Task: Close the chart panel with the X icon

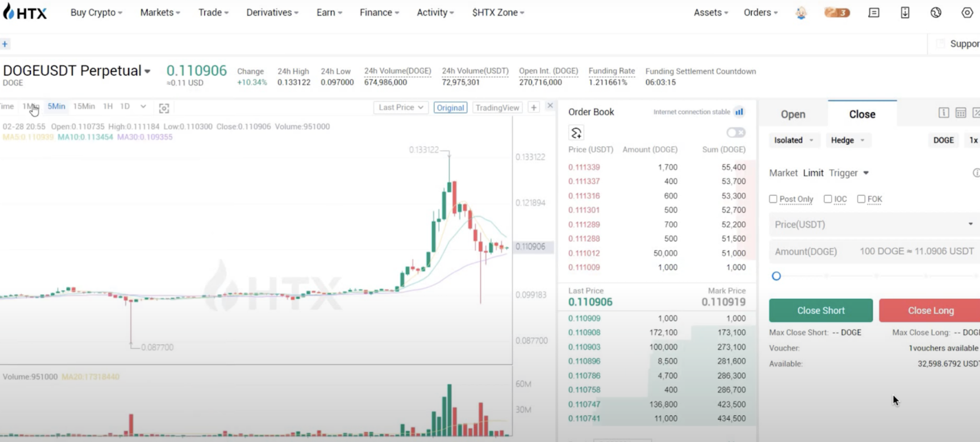Action: (550, 105)
